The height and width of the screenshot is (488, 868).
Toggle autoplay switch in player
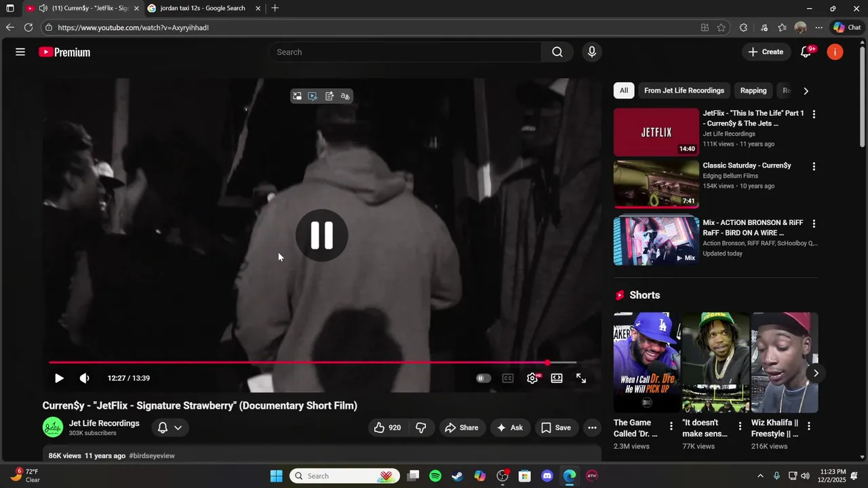pyautogui.click(x=484, y=378)
